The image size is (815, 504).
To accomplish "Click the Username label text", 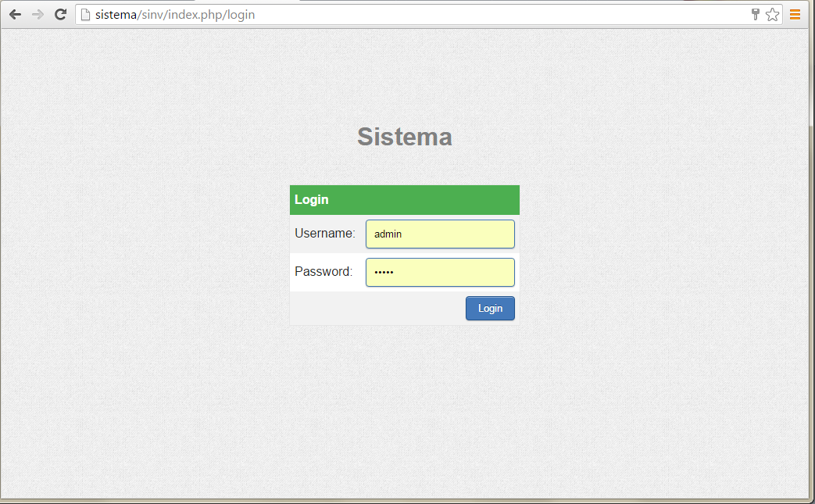I will 324,233.
